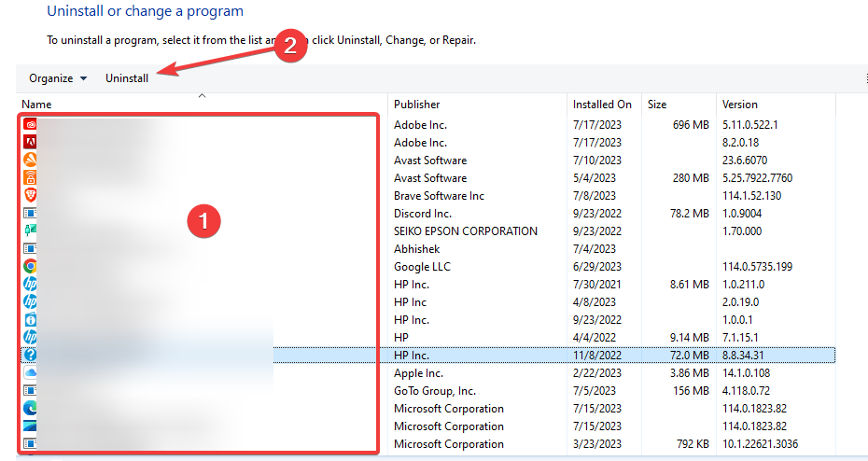868x461 pixels.
Task: Select Microsoft Corporation cell dated 3/23/2023
Action: click(x=448, y=444)
